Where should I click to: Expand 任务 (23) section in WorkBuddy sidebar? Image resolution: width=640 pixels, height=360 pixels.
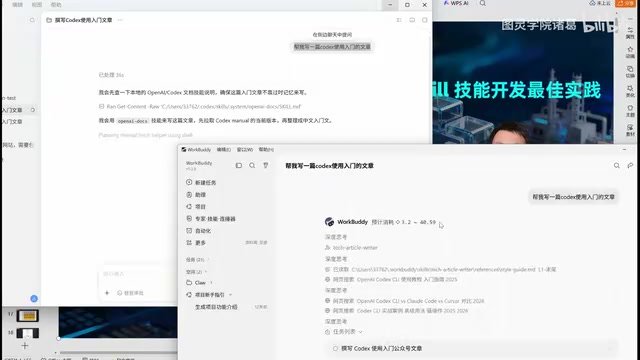click(198, 260)
